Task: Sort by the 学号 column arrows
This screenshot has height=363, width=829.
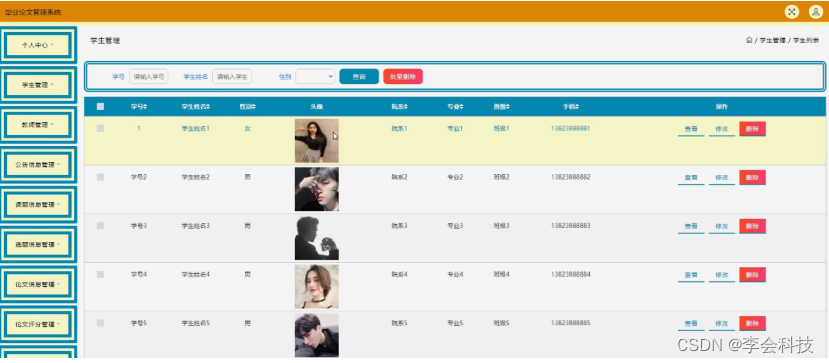Action: (x=145, y=107)
